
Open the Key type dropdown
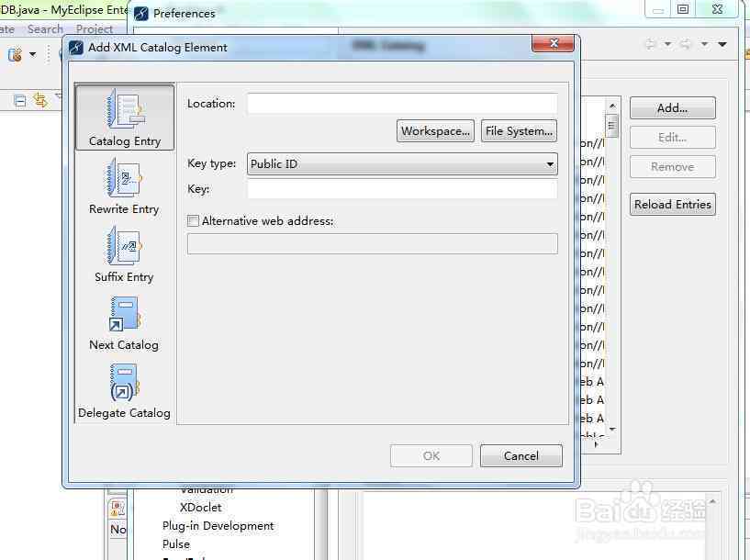coord(402,164)
